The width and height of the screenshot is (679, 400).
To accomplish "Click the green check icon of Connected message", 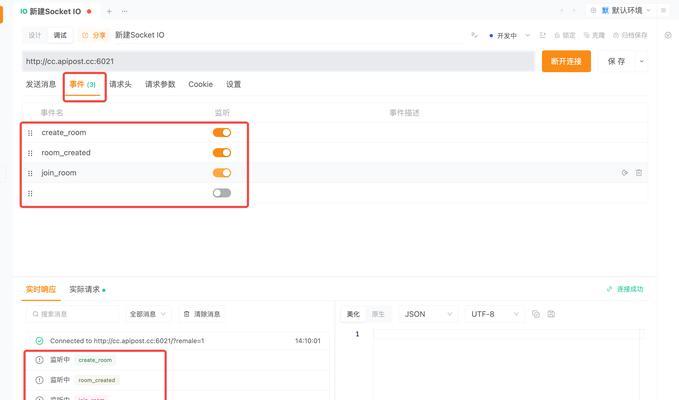I will coord(39,341).
